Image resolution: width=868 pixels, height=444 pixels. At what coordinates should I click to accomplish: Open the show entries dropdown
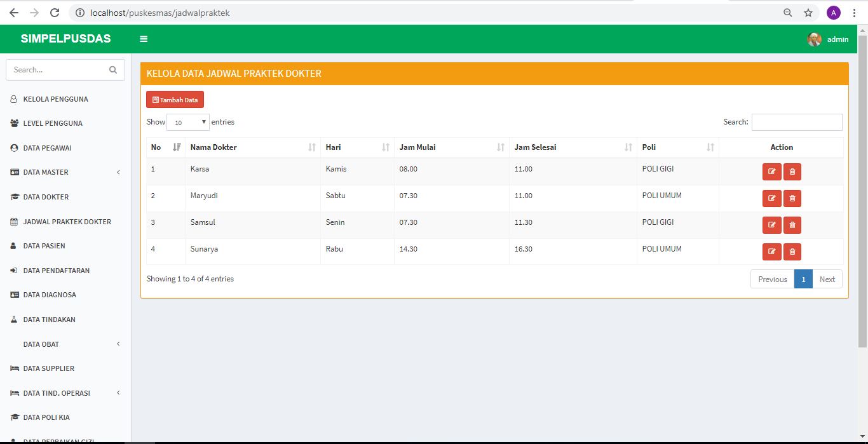click(187, 122)
